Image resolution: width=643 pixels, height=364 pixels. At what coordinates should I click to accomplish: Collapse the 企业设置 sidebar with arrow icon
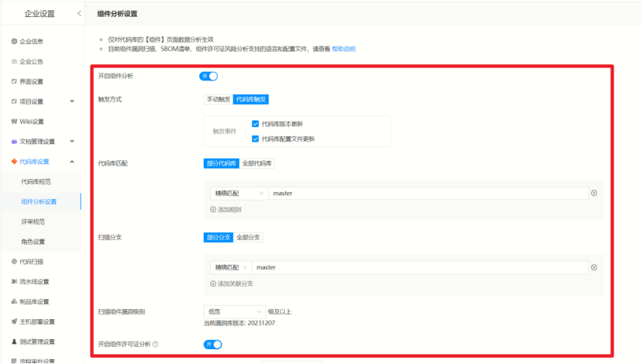point(79,14)
